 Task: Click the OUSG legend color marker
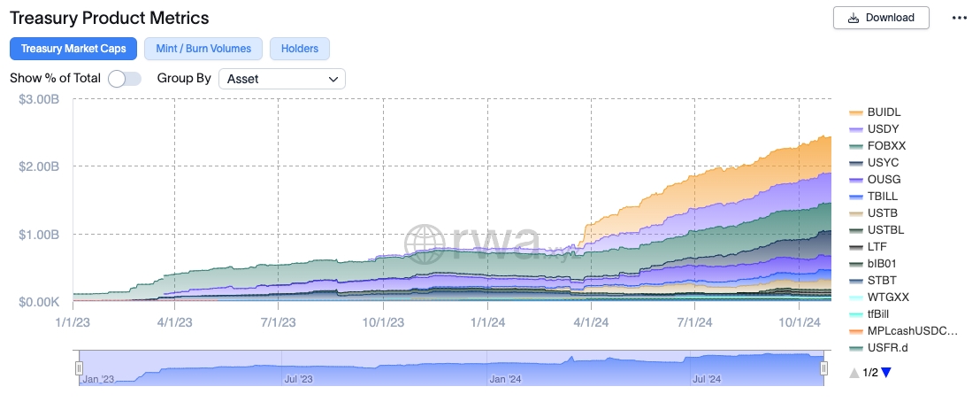click(855, 181)
